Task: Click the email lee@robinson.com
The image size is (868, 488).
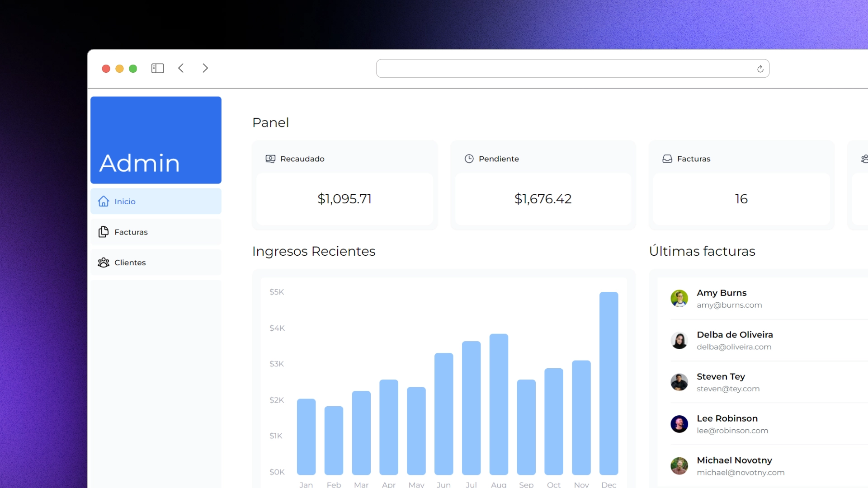Action: click(732, 431)
